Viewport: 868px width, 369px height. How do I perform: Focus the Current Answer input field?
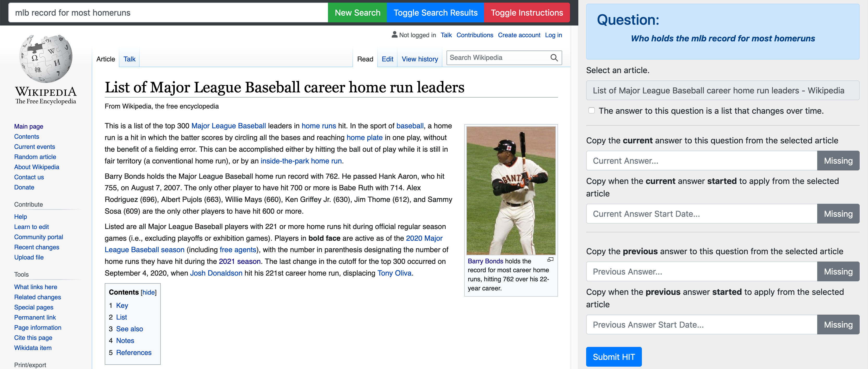(x=702, y=161)
